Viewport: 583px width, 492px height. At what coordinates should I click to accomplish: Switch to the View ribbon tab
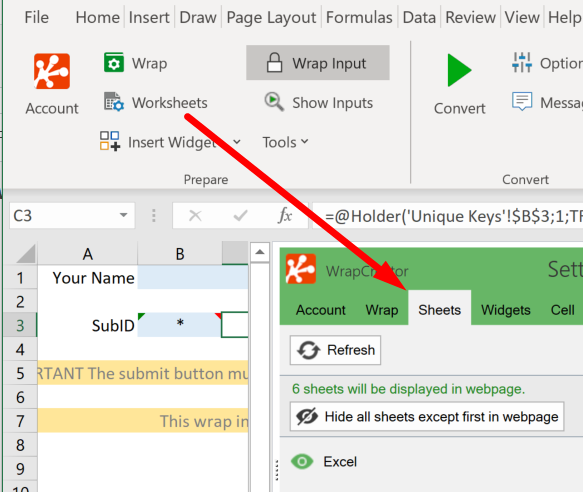[x=522, y=17]
